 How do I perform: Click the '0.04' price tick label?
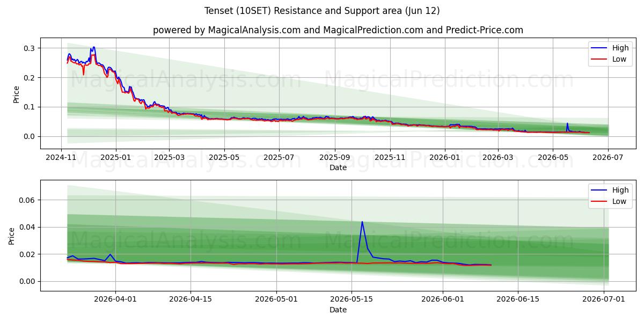point(27,227)
